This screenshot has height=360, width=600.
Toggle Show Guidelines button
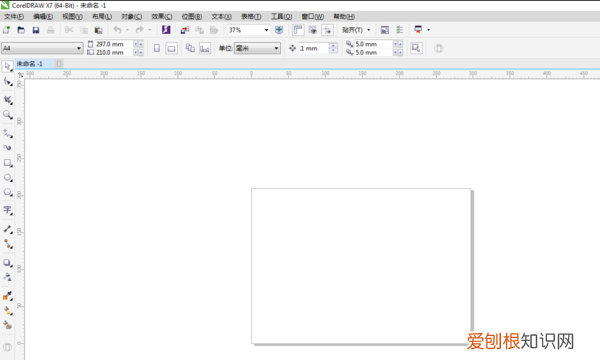pyautogui.click(x=328, y=30)
